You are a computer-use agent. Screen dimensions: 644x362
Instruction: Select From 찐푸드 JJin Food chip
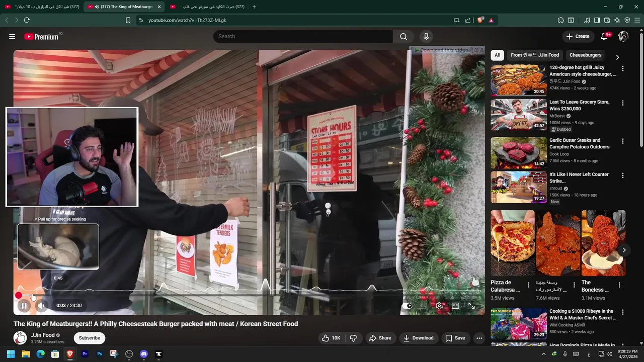click(x=534, y=55)
